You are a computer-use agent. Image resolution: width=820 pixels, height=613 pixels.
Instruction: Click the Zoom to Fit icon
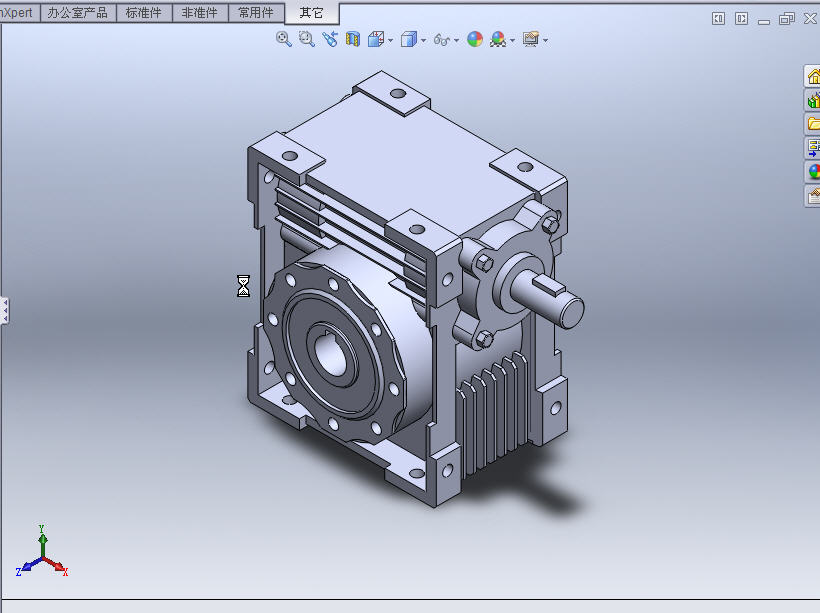[284, 39]
